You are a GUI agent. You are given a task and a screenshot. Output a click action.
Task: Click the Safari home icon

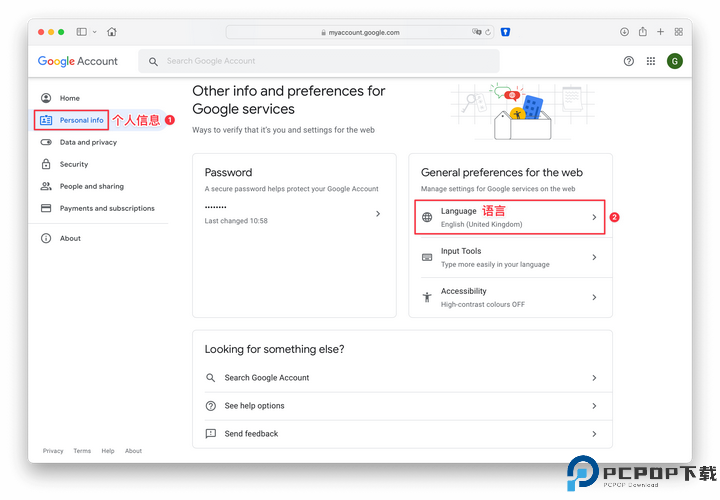pos(111,32)
